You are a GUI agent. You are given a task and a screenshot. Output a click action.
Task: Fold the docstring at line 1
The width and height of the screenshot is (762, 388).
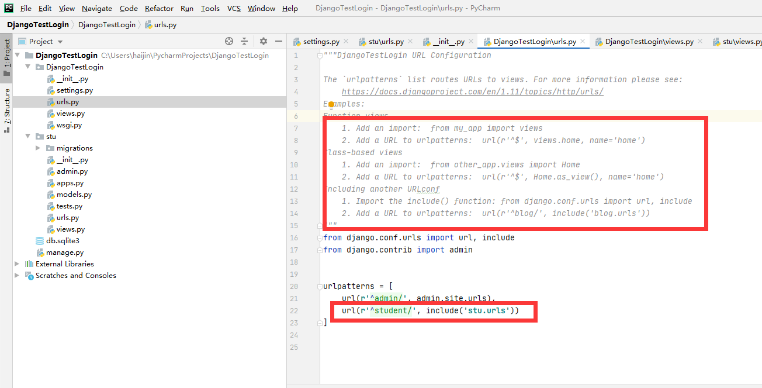click(x=319, y=55)
